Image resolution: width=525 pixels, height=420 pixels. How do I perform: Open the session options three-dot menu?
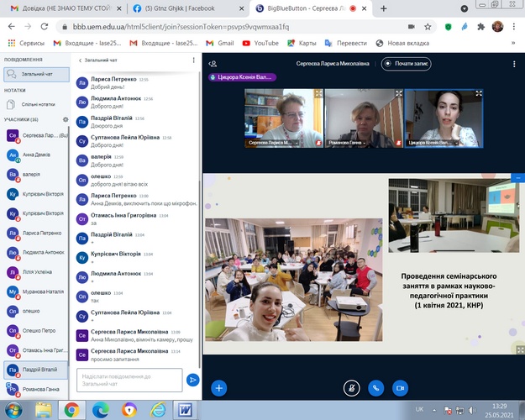coord(513,63)
